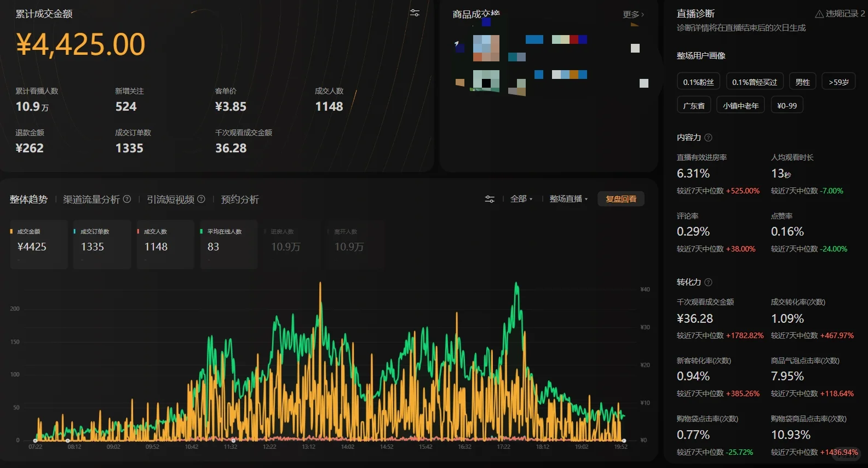
Task: Open first product thumbnail in 商品成交榜
Action: (486, 48)
